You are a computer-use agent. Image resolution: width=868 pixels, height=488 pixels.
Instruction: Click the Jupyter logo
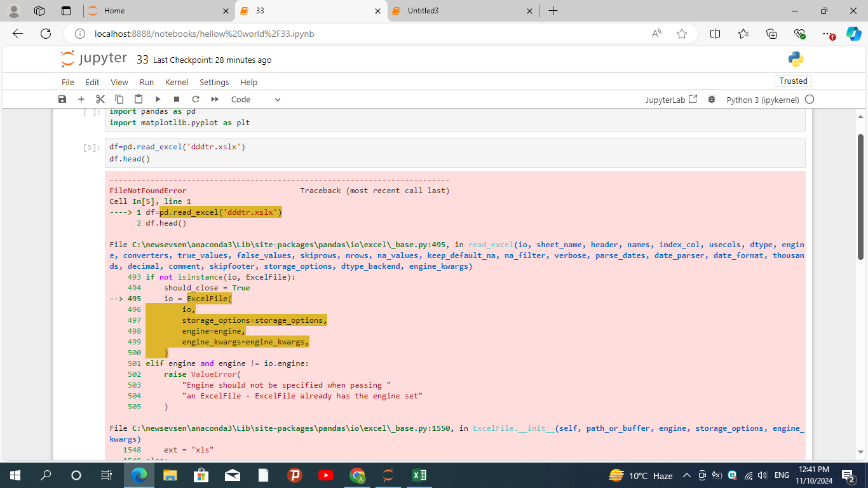94,59
